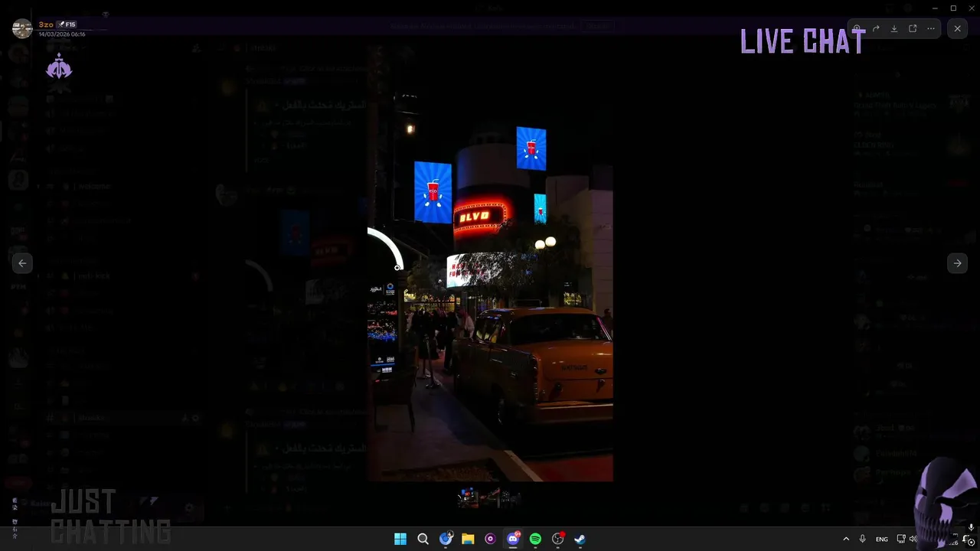
Task: Forward the image using the arrow icon
Action: (x=876, y=28)
